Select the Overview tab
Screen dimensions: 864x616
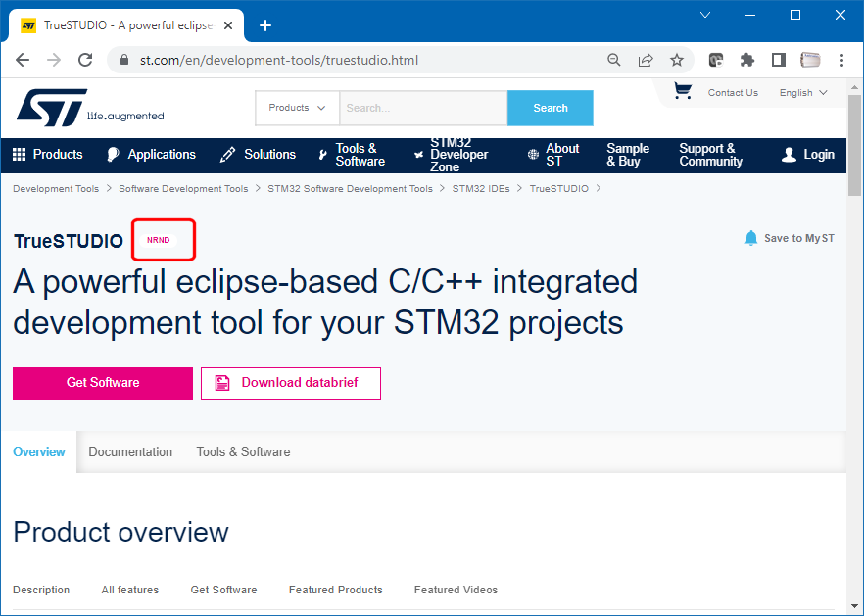[x=38, y=451]
